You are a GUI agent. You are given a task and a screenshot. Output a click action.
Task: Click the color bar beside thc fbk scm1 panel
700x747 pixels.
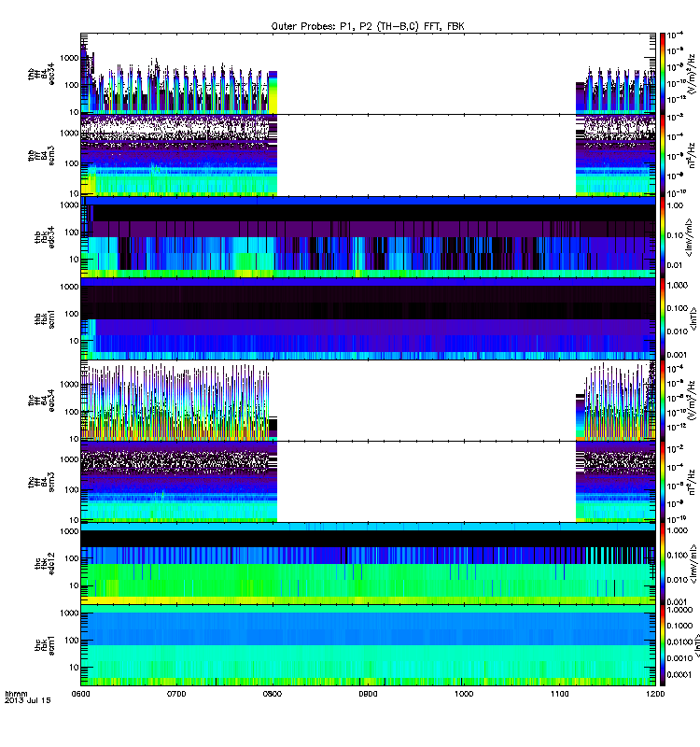click(663, 645)
